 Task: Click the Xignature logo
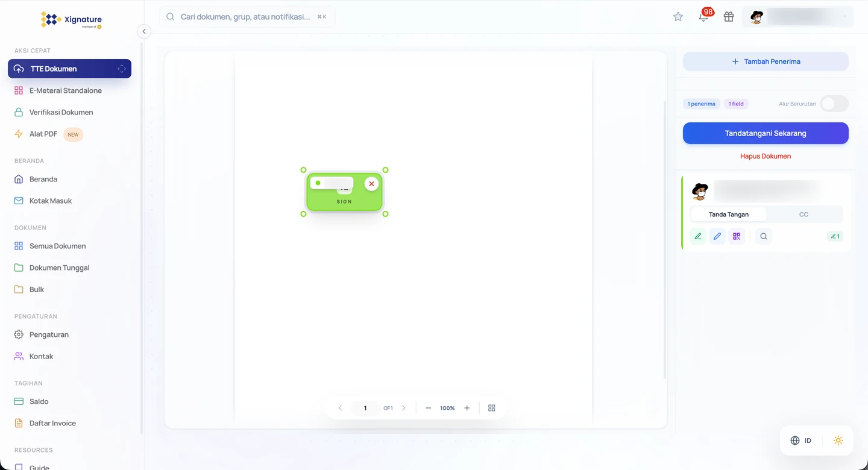pos(71,20)
